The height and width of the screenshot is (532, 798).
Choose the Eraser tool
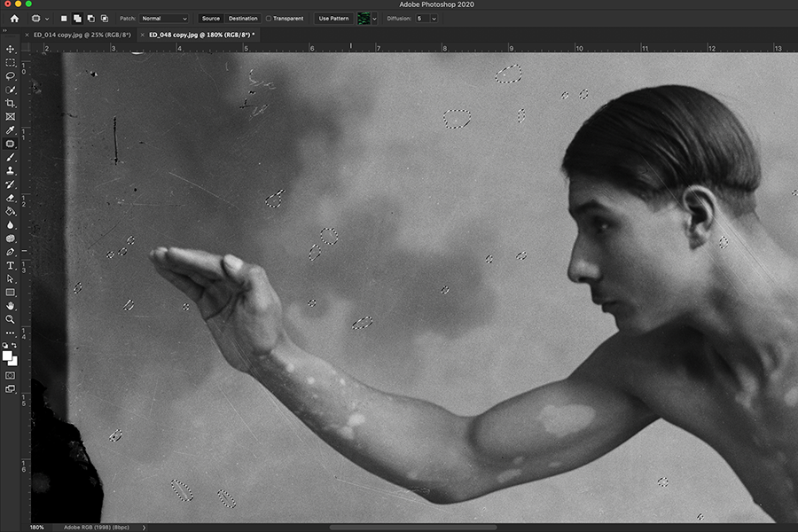(11, 198)
